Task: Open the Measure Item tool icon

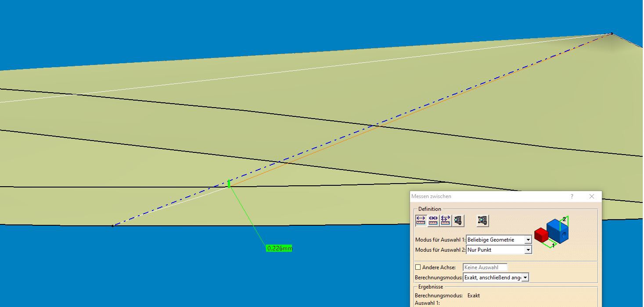Action: point(458,220)
